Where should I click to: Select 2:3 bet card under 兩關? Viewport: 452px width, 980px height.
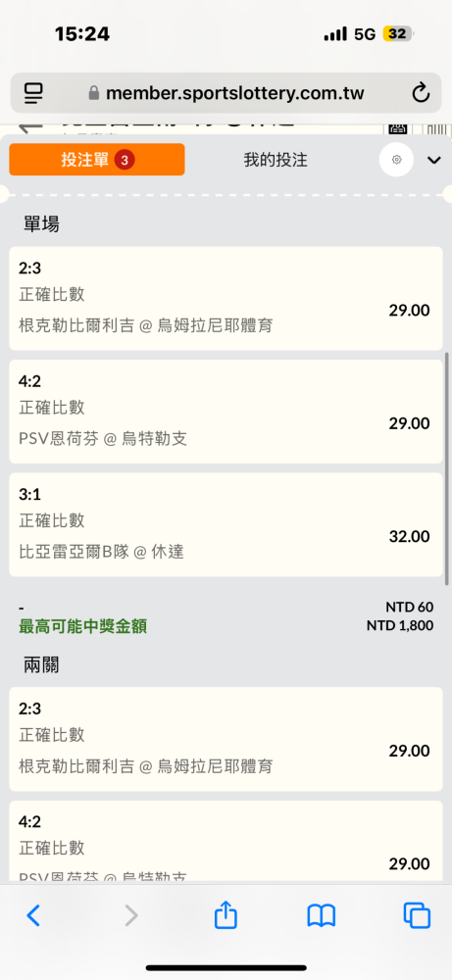226,739
